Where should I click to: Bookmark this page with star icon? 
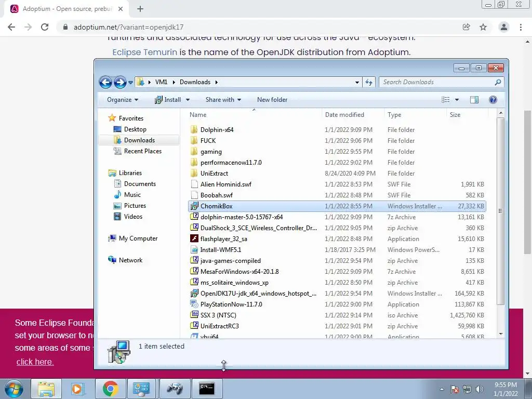click(483, 27)
